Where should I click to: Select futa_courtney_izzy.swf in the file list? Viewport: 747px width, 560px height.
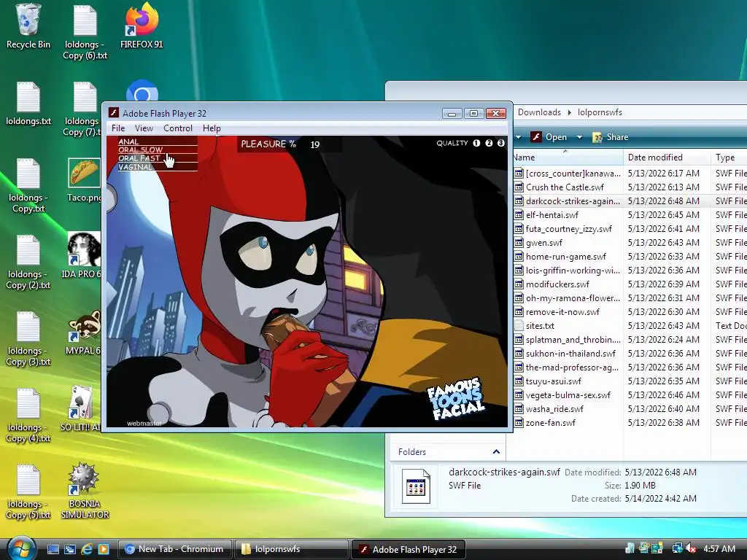[568, 228]
